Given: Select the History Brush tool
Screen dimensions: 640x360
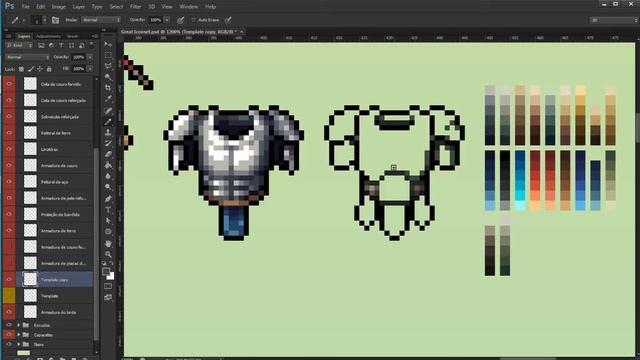Looking at the screenshot, I should coord(108,144).
